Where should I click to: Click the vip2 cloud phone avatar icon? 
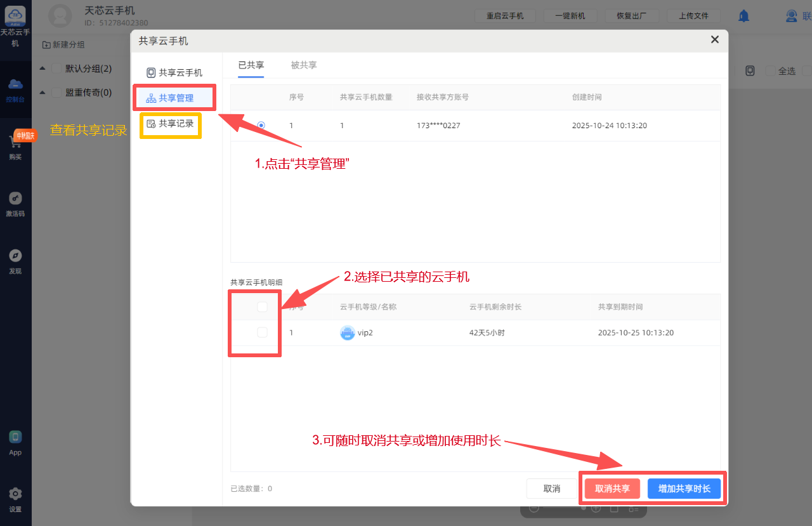347,332
